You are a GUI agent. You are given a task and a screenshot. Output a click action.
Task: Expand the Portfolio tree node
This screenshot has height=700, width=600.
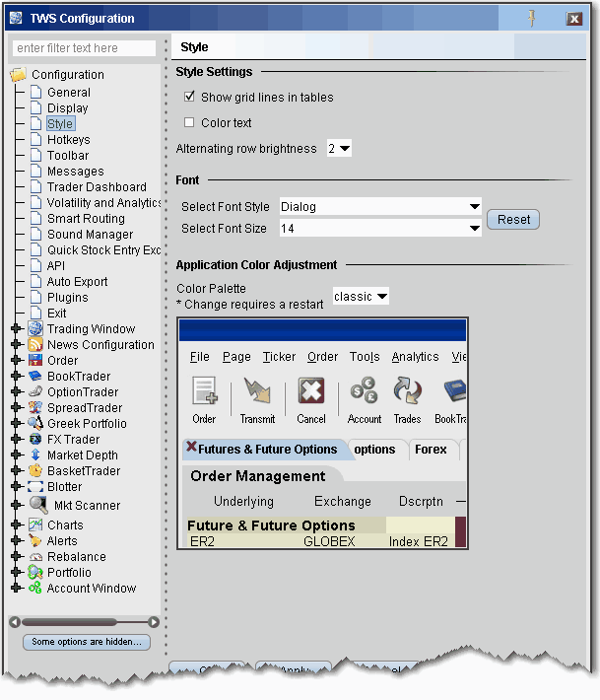tap(17, 572)
